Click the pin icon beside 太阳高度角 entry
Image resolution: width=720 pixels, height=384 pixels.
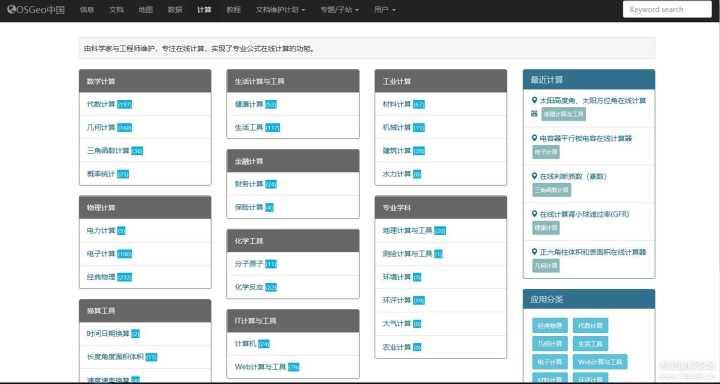(x=534, y=100)
